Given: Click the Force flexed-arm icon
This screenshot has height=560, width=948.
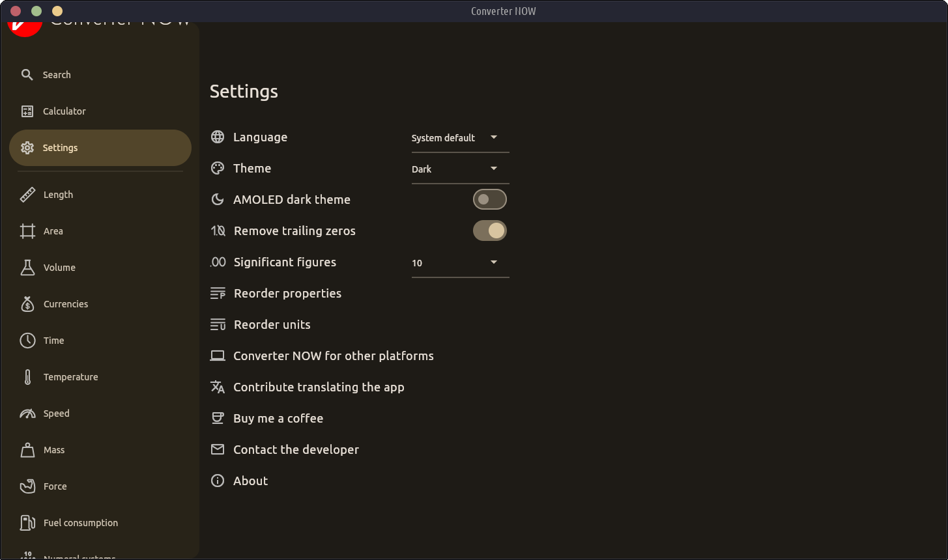Looking at the screenshot, I should tap(27, 486).
